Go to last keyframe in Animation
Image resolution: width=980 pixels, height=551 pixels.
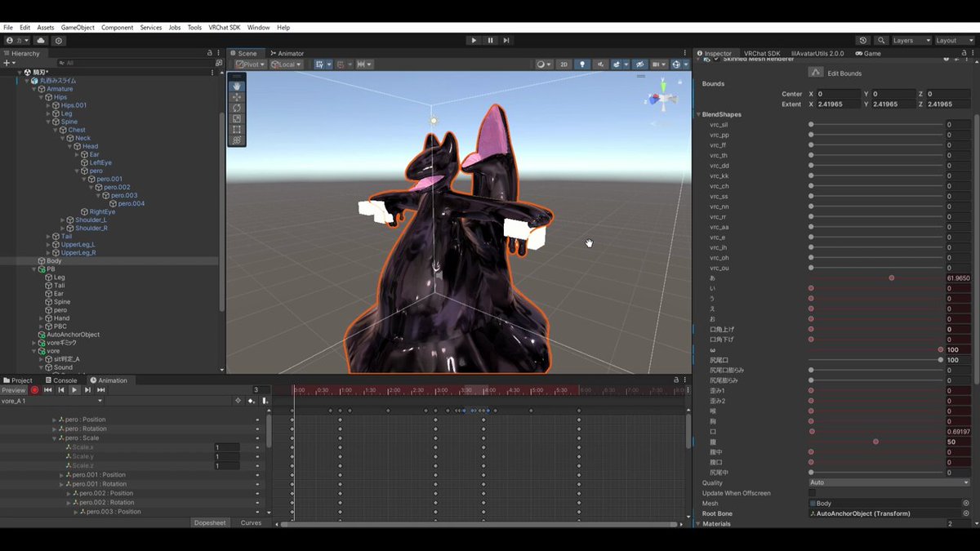[x=100, y=390]
